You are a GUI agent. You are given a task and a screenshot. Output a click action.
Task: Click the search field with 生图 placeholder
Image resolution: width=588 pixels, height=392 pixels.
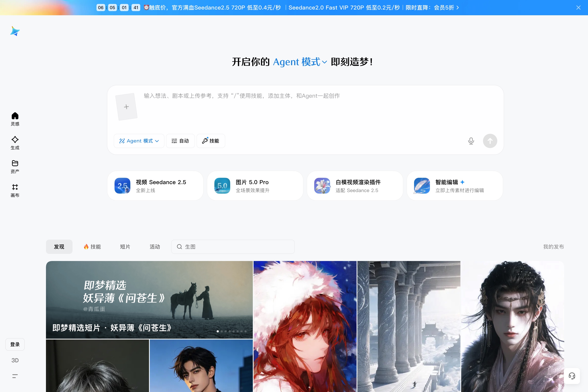[233, 247]
